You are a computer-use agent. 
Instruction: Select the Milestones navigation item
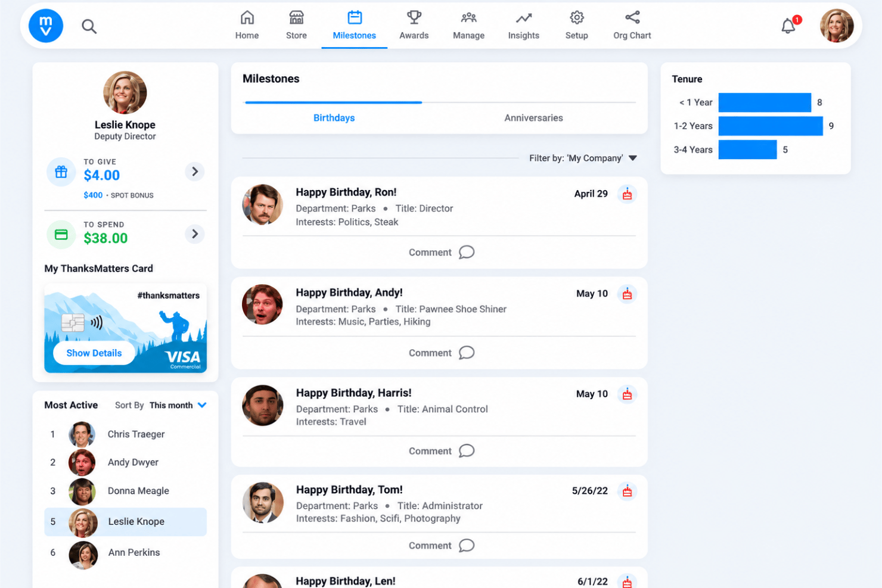click(x=355, y=26)
